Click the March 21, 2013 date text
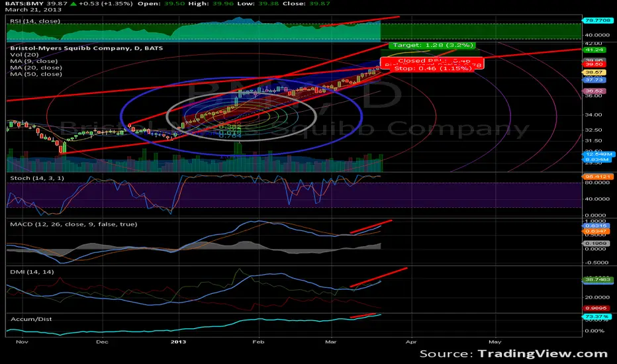This screenshot has height=364, width=617. (34, 9)
